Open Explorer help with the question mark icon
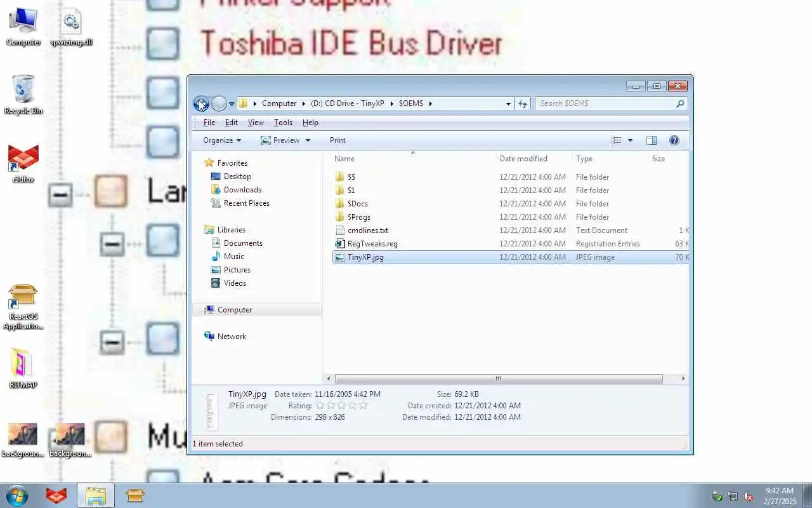The image size is (812, 508). (x=674, y=140)
